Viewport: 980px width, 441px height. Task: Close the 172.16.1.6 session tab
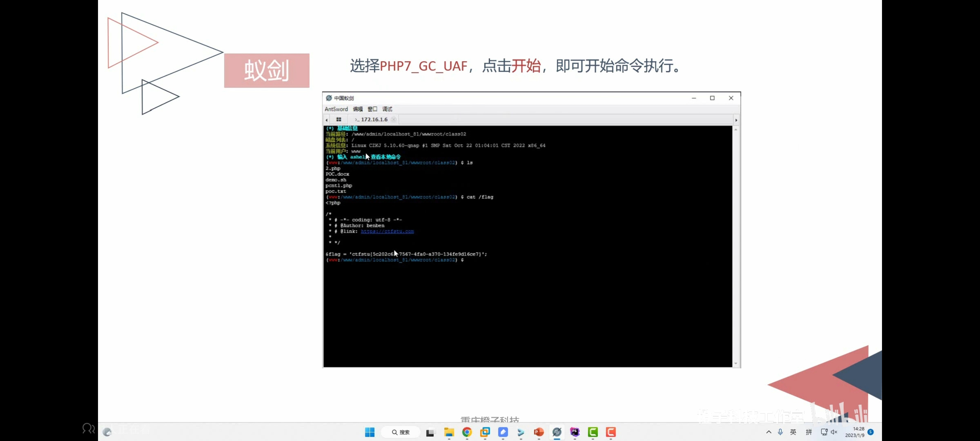(394, 119)
